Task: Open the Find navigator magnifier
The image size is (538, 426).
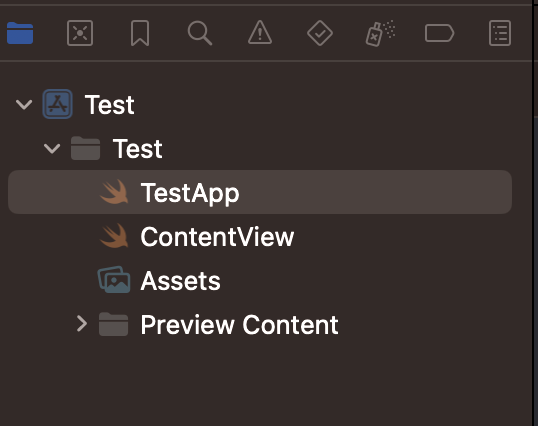Action: pyautogui.click(x=200, y=33)
